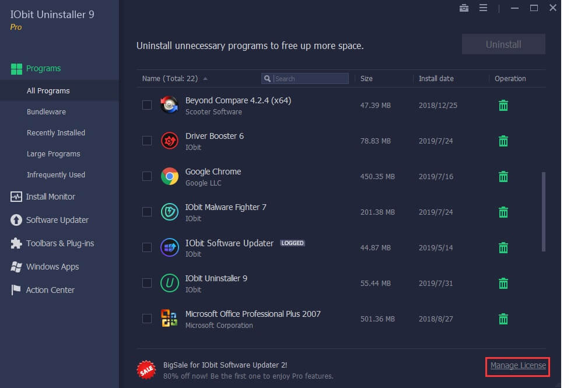Image resolution: width=588 pixels, height=388 pixels.
Task: Click the Beyond Compare app icon
Action: coord(170,105)
